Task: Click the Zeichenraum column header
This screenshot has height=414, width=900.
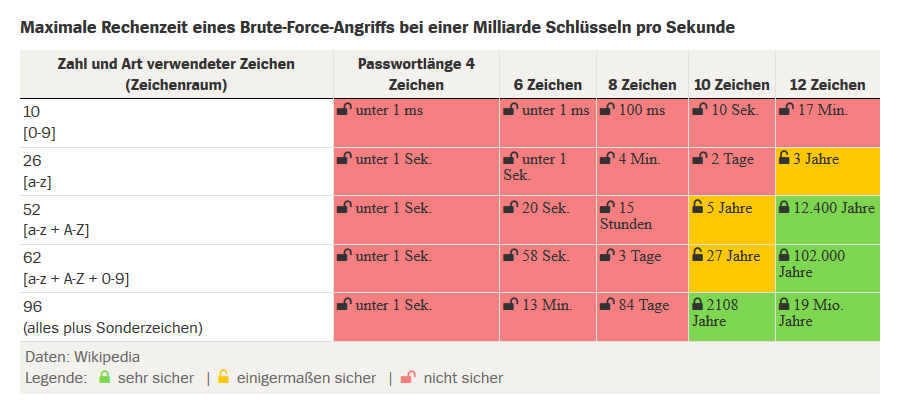Action: point(176,75)
